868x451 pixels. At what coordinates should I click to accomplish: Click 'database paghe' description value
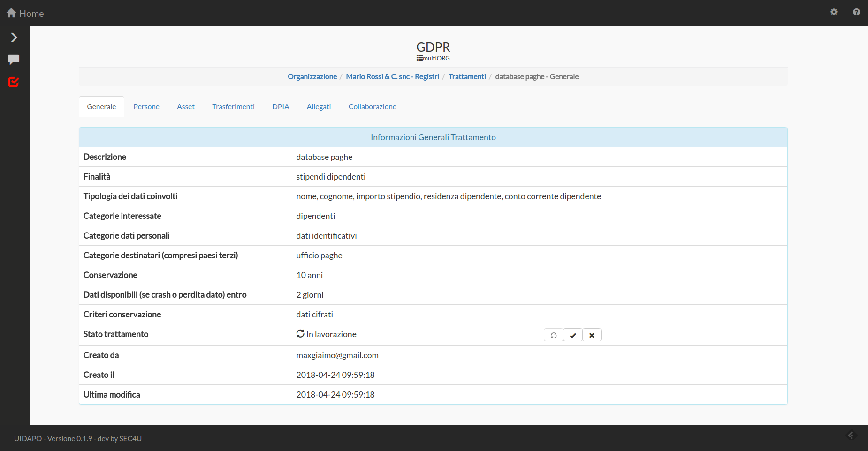tap(324, 157)
